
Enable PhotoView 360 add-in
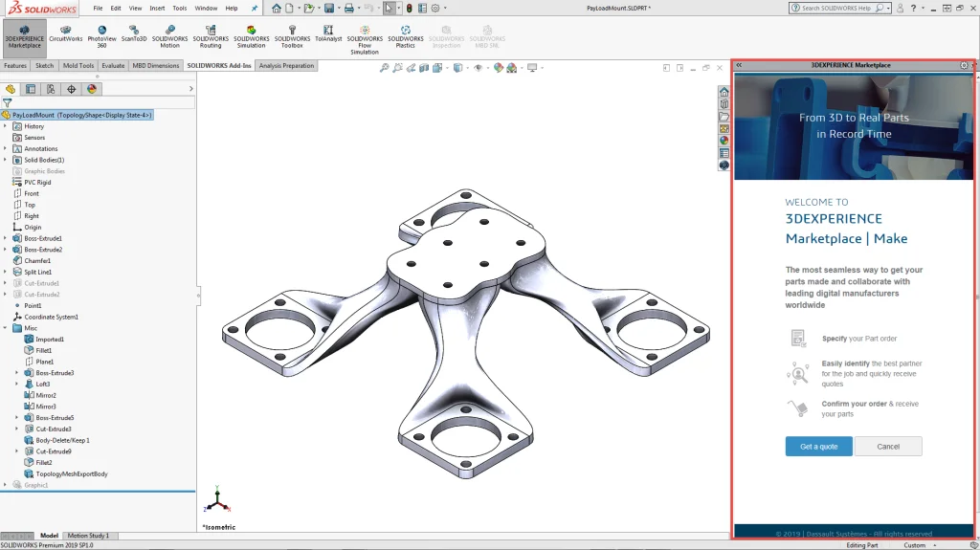pos(101,37)
